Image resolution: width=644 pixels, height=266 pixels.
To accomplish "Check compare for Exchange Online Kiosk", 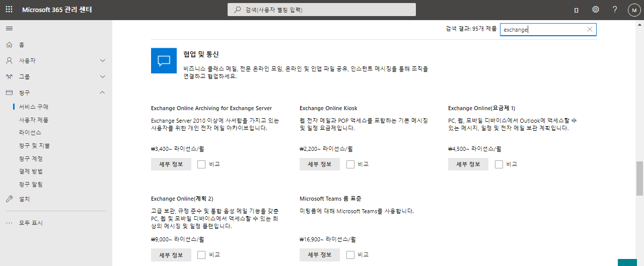I will click(x=350, y=164).
